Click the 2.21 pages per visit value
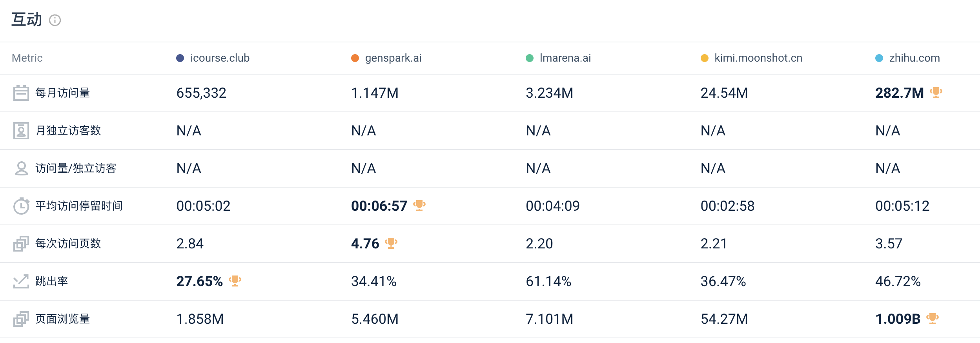980x343 pixels. (x=714, y=244)
